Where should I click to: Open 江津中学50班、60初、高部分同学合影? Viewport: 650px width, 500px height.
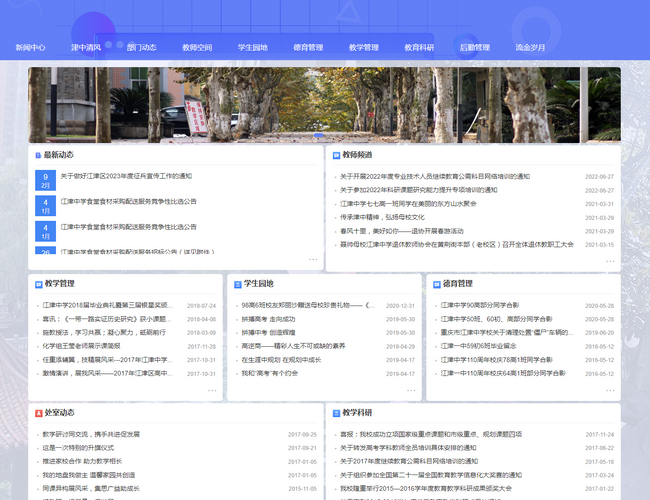point(496,319)
